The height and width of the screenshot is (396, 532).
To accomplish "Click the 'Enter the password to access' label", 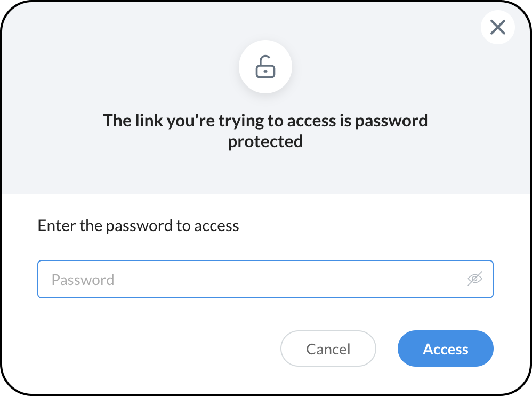I will point(138,226).
